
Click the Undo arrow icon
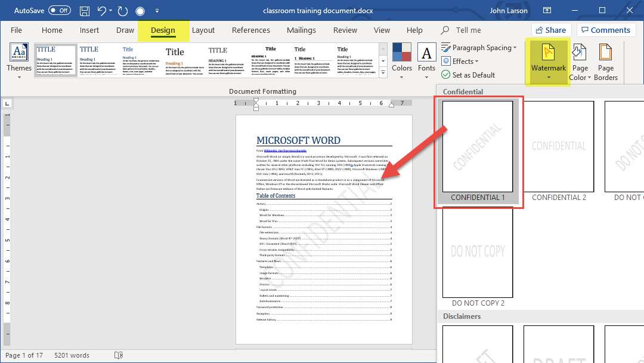tap(102, 11)
